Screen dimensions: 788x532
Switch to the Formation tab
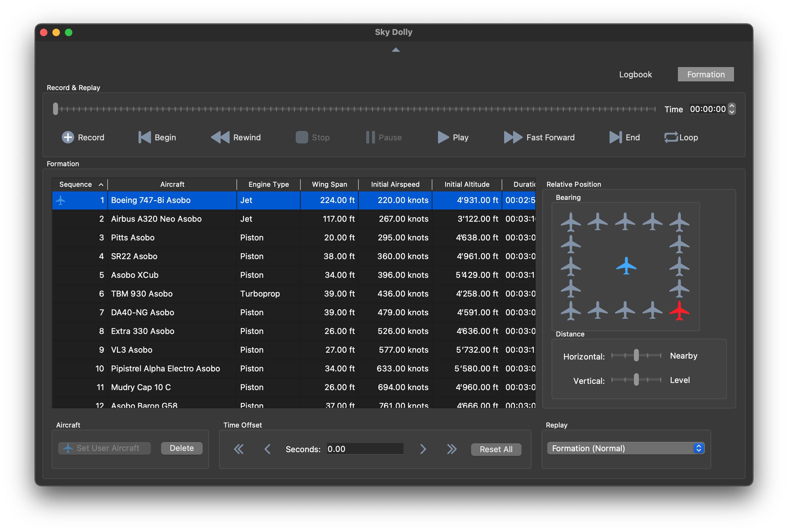(706, 74)
